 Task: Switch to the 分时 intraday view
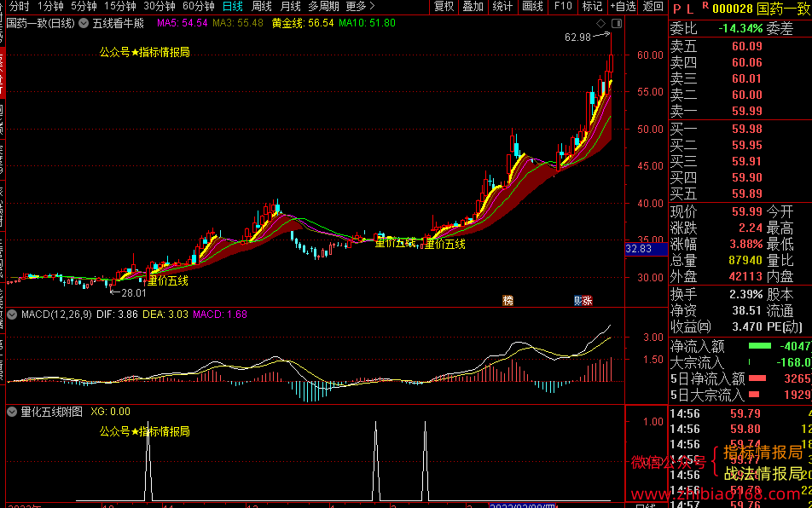click(19, 7)
